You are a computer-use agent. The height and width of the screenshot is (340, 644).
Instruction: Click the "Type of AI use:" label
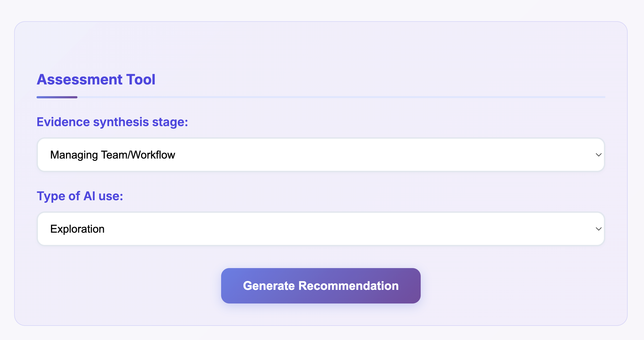tap(80, 196)
